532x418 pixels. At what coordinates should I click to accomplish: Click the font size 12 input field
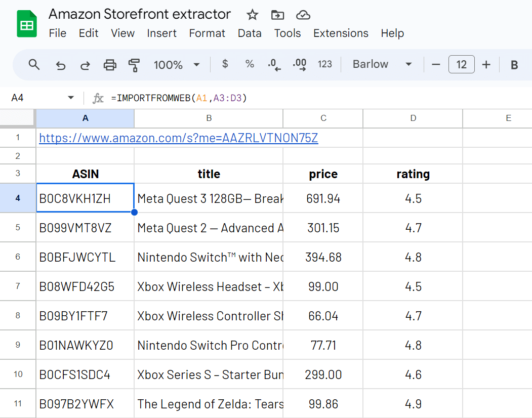coord(461,64)
